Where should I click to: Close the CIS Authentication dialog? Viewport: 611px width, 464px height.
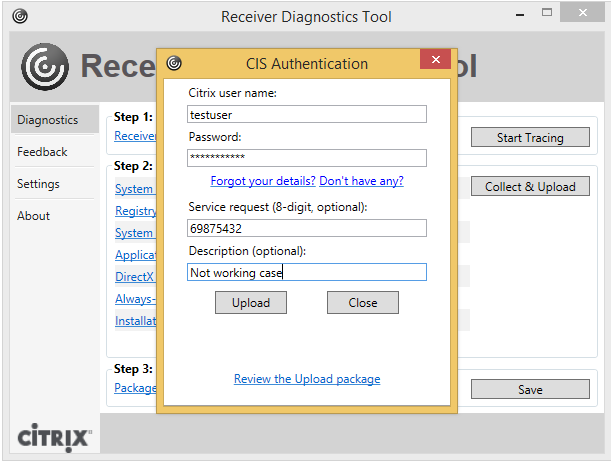pyautogui.click(x=436, y=62)
